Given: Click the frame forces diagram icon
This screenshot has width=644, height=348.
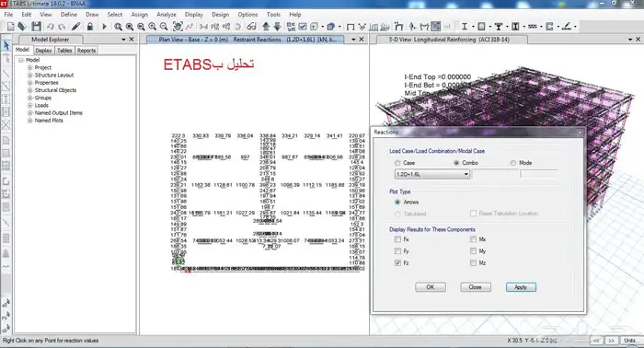Looking at the screenshot, I should tap(424, 27).
